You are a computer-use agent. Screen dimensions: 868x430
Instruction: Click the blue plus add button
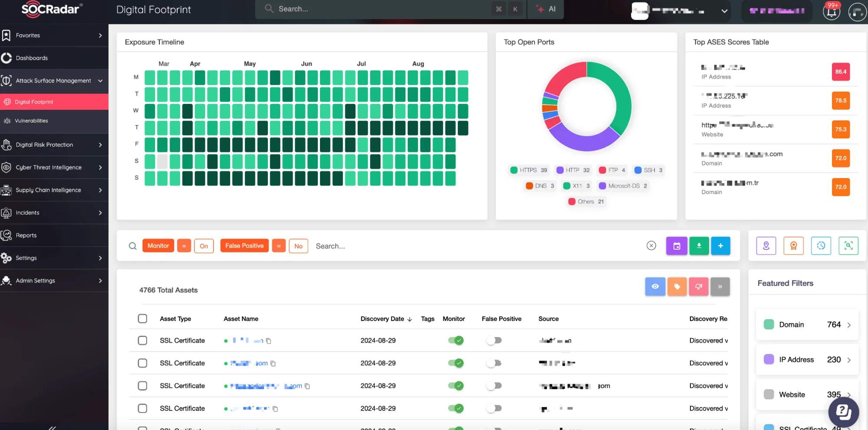(x=720, y=246)
